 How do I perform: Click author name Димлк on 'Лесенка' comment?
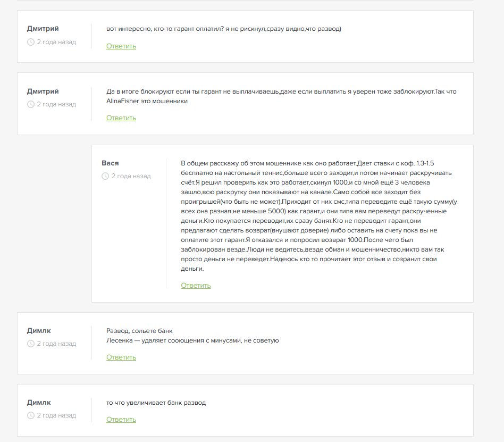[x=39, y=331]
